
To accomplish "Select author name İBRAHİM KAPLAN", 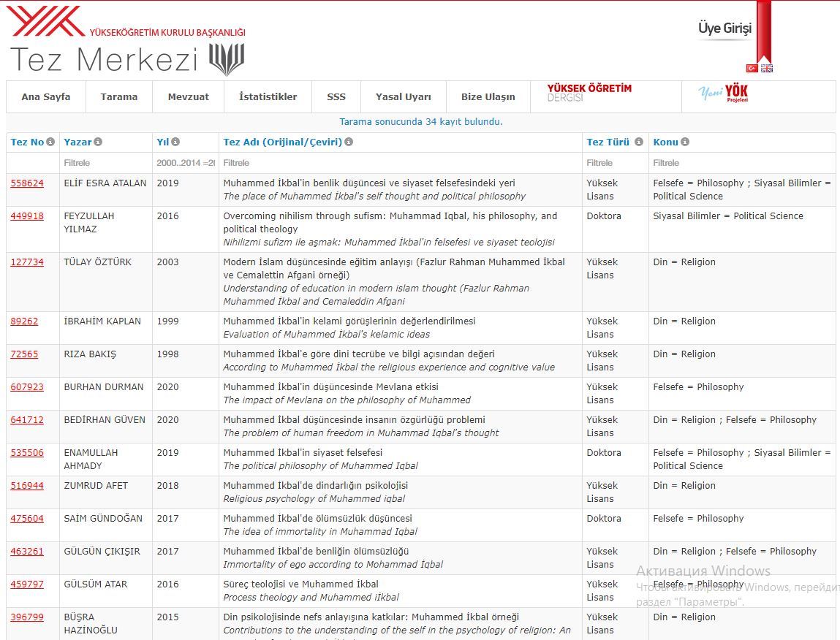I will (x=102, y=321).
